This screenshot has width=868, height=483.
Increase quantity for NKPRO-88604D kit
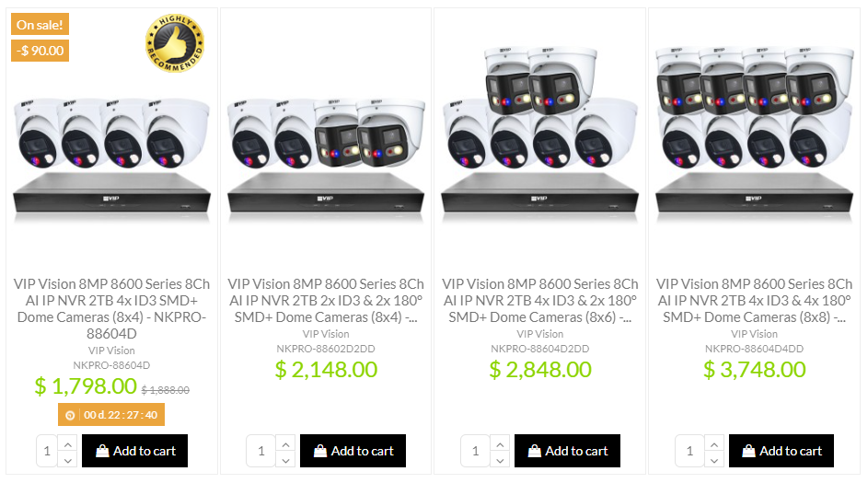click(67, 444)
